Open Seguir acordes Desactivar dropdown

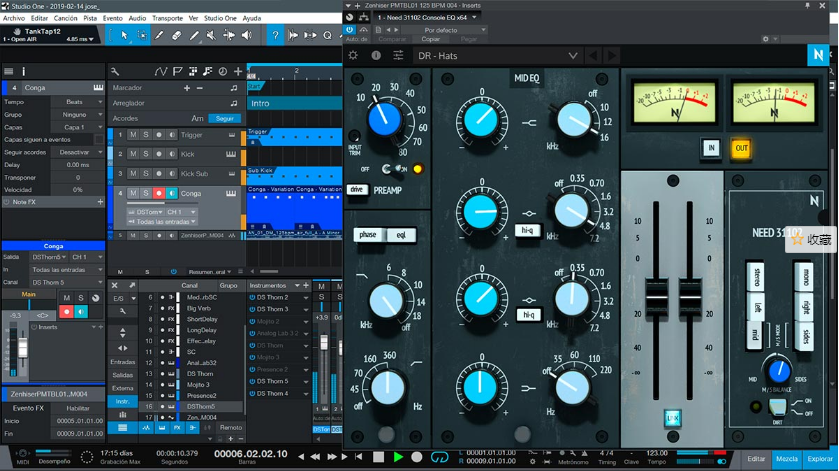(77, 153)
